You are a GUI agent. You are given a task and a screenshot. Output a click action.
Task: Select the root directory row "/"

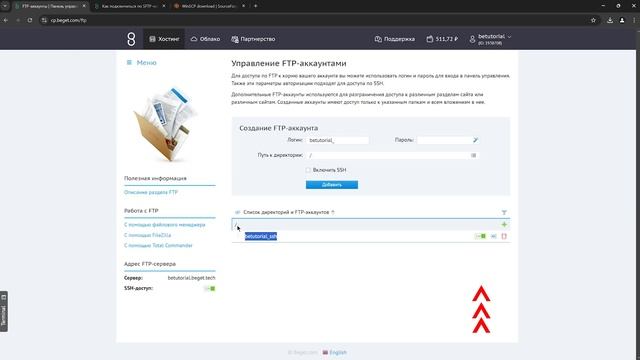[x=371, y=224]
